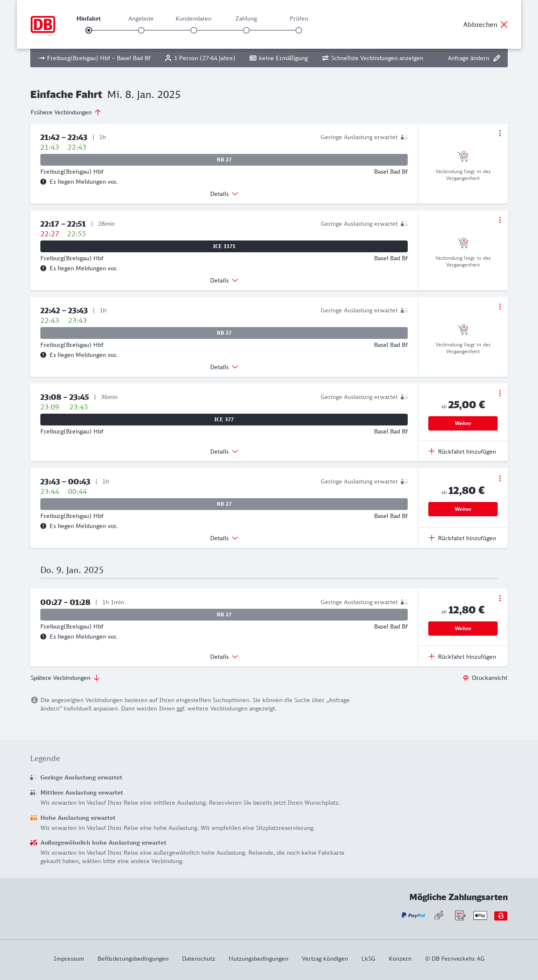The image size is (538, 980).
Task: Click the DB logo
Action: click(43, 24)
